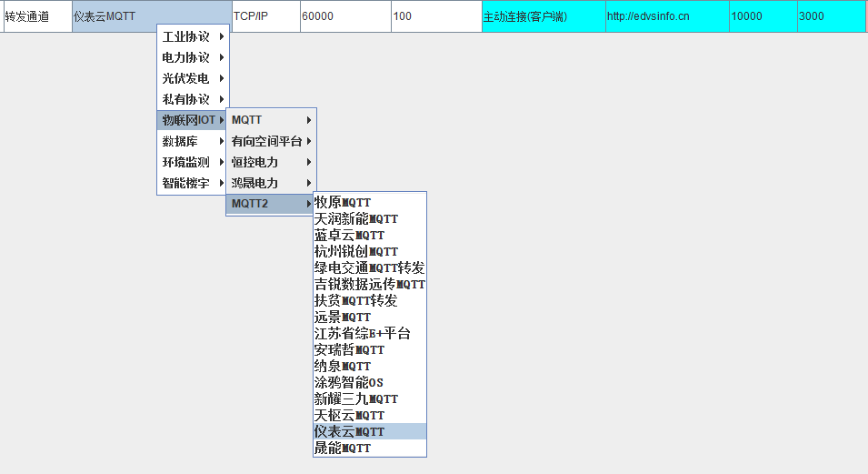Choose 远景MQTT protocol

point(370,318)
